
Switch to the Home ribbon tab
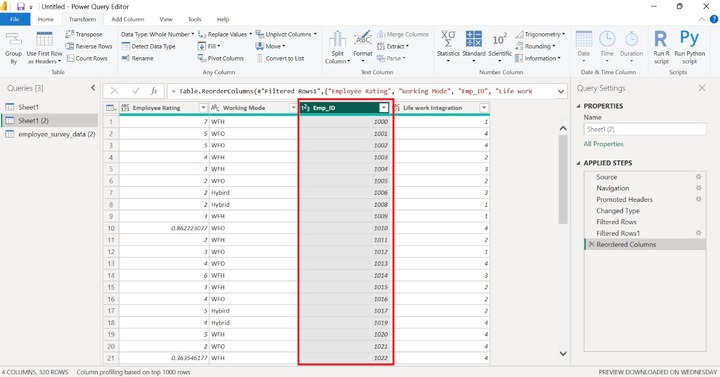(x=45, y=19)
